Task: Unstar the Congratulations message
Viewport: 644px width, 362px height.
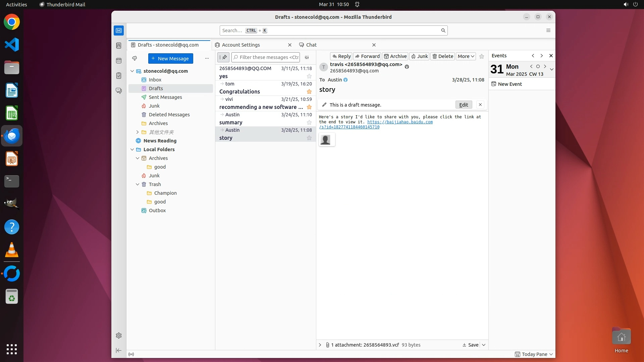Action: point(309,92)
